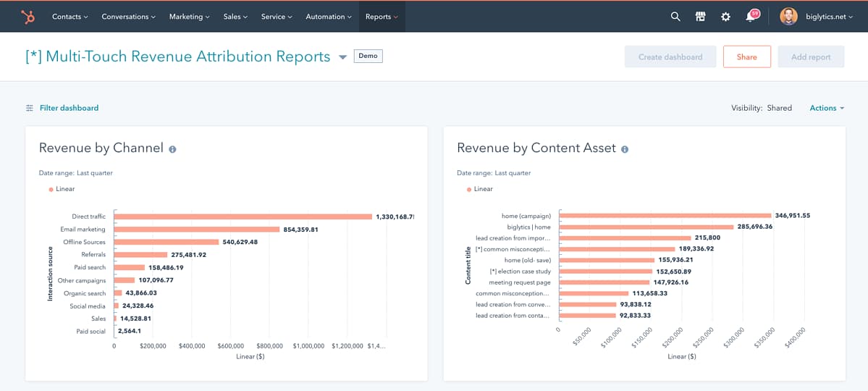Viewport: 868px width, 391px height.
Task: Toggle Linear legend in Revenue by Content Asset
Action: (x=481, y=189)
